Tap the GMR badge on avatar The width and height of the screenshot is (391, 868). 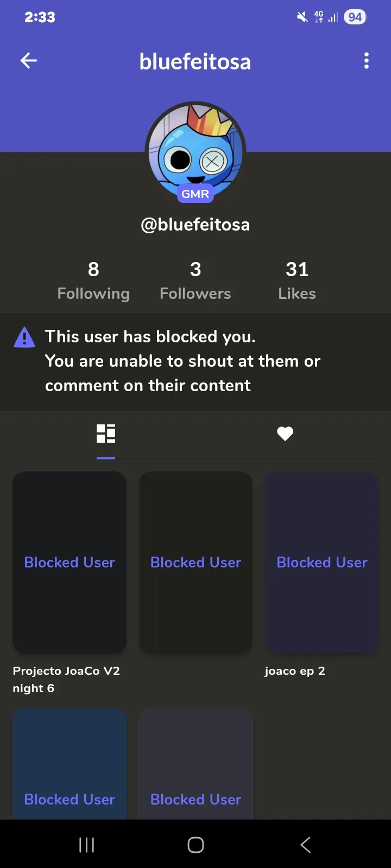(195, 194)
